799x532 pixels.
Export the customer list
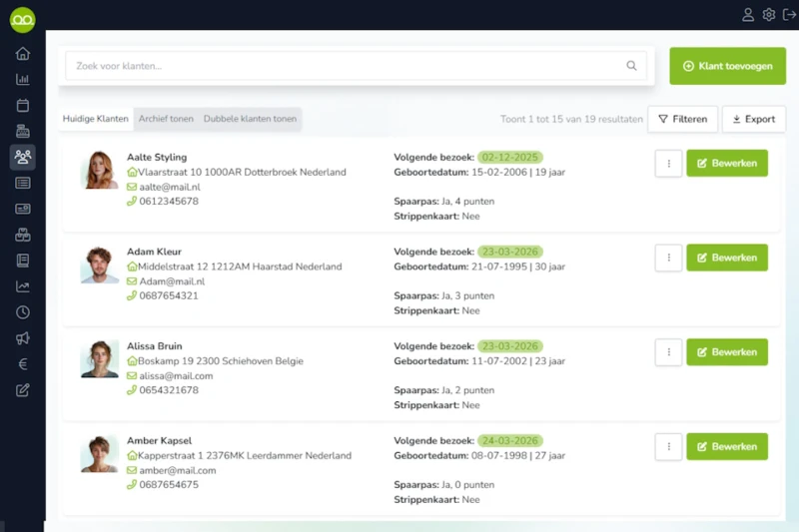click(x=753, y=119)
